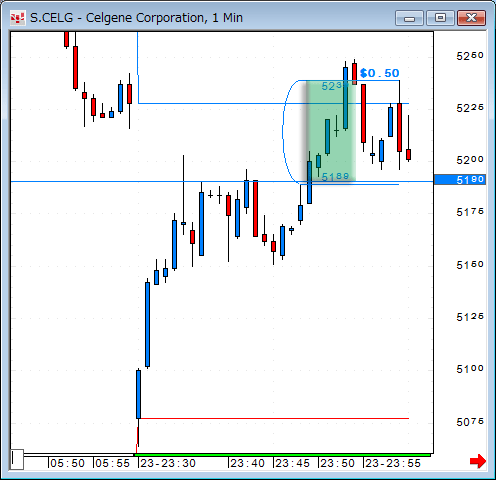The image size is (496, 480).
Task: Click the 23:50 time axis label
Action: 338,463
